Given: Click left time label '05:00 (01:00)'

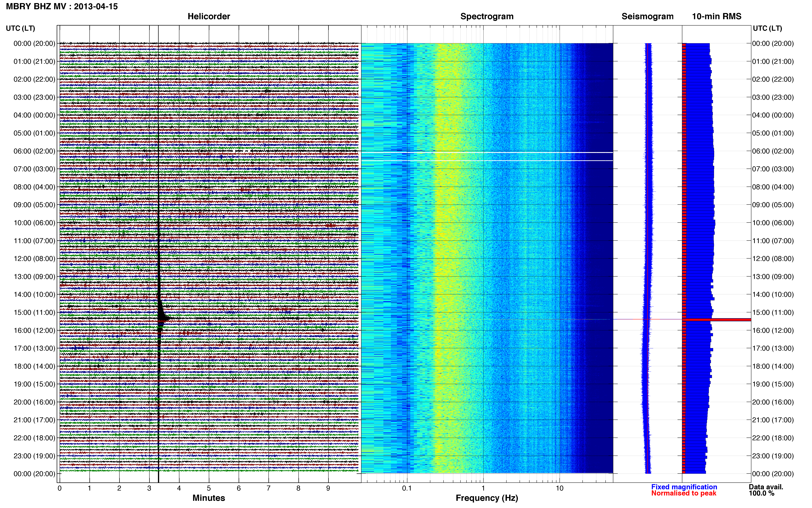Looking at the screenshot, I should tap(34, 133).
